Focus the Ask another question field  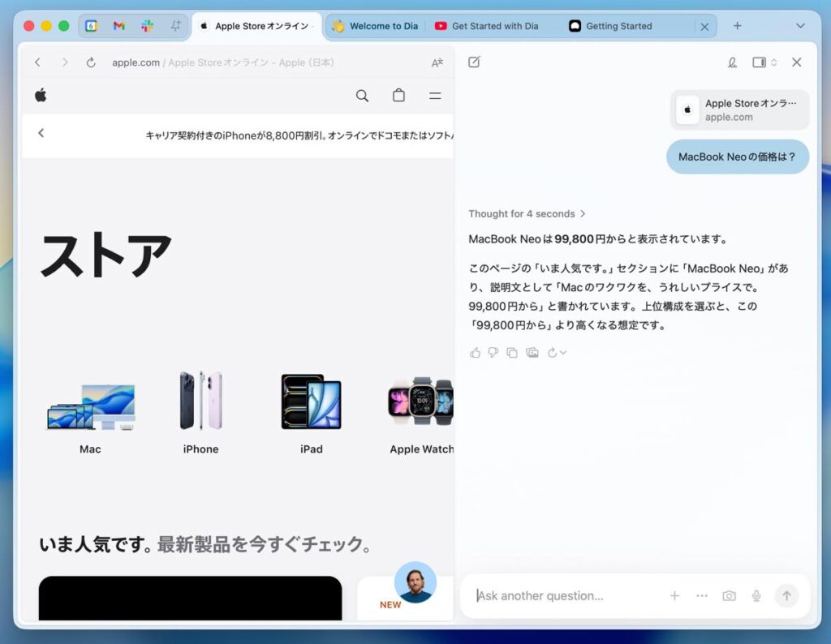pos(568,596)
